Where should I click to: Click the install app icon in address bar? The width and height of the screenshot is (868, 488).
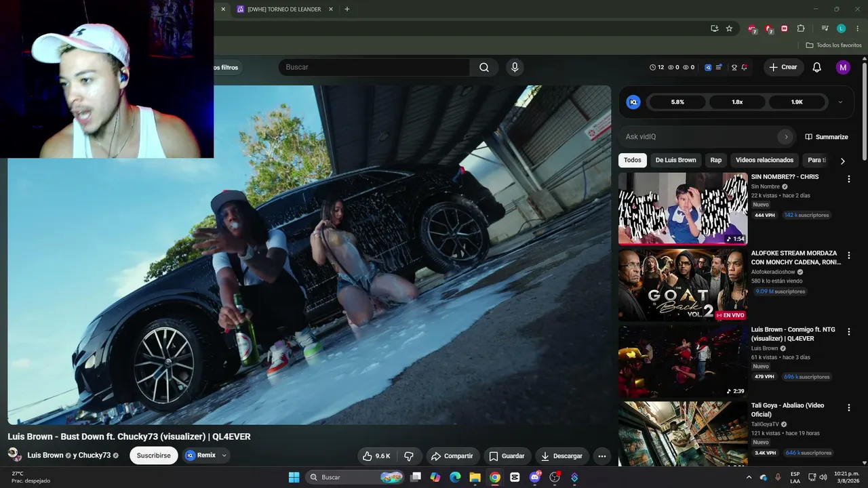(x=714, y=28)
